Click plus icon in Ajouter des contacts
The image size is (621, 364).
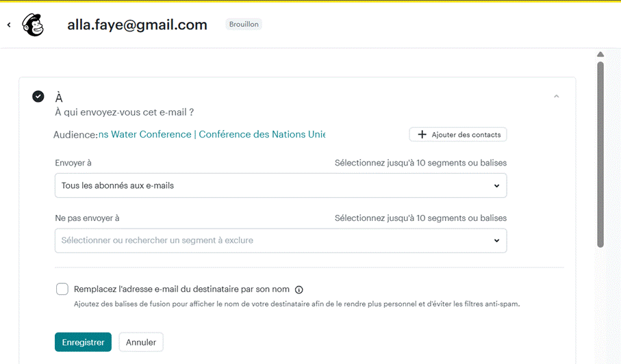point(422,135)
